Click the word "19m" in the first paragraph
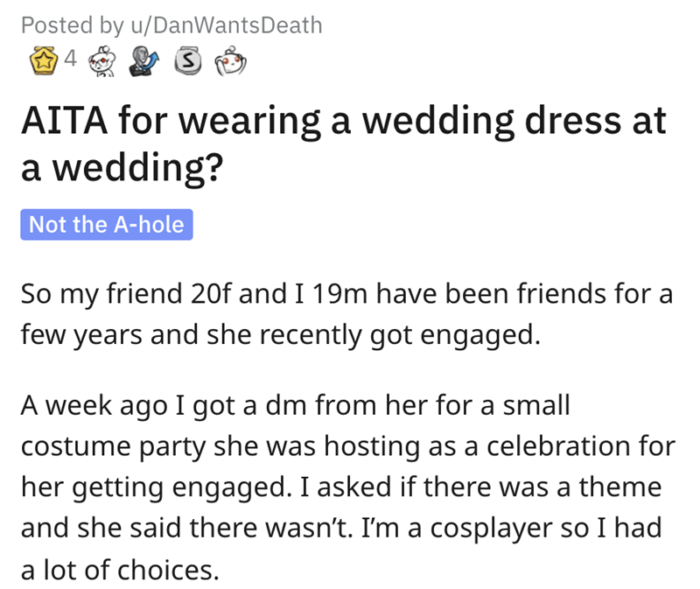 (x=330, y=295)
